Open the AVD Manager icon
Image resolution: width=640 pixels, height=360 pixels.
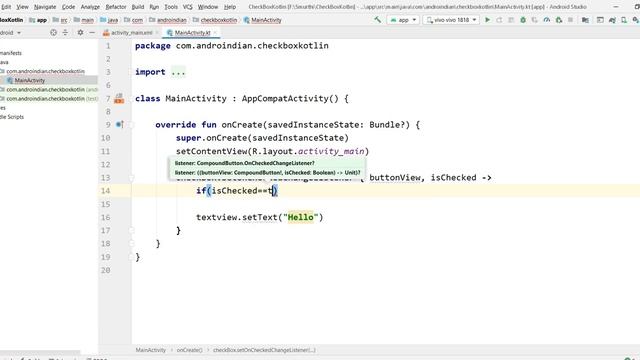(x=624, y=20)
